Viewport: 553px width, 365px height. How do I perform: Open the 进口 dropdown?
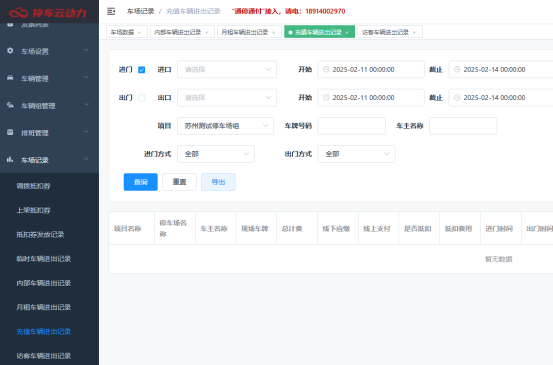(x=227, y=69)
